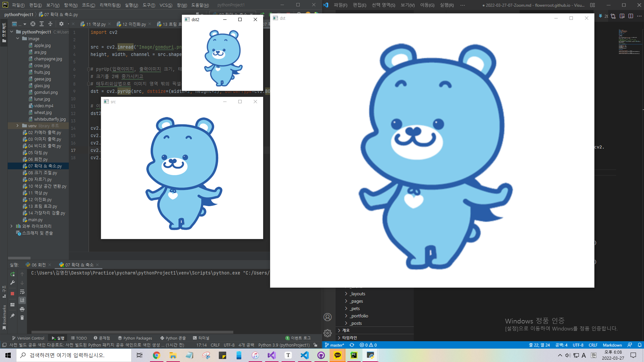Click the Markdown language mode in status bar
The image size is (644, 362).
[612, 345]
